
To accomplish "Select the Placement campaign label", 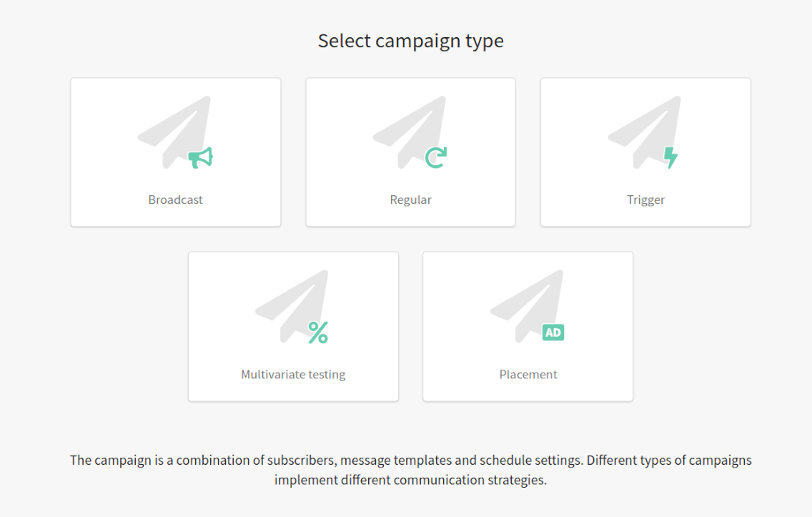I will tap(528, 375).
